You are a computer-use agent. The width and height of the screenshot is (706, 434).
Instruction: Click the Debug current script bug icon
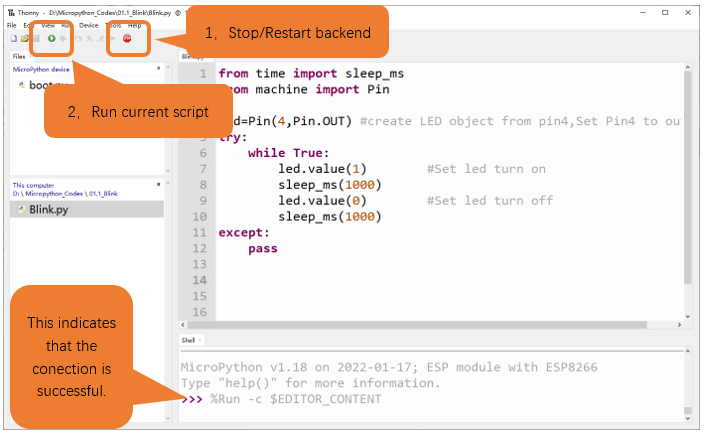coord(63,39)
